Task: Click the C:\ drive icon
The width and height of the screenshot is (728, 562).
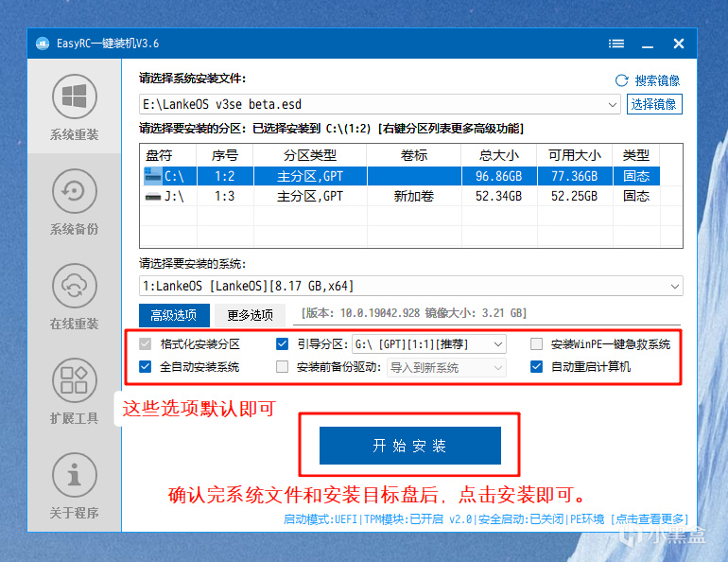Action: (153, 177)
